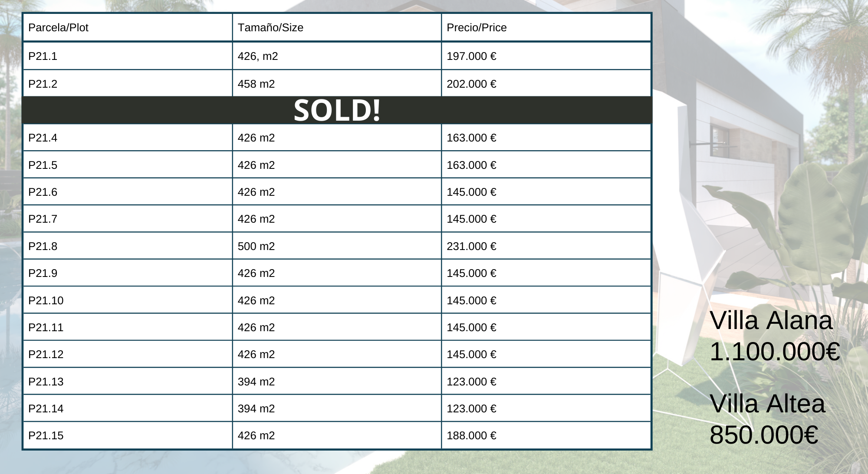Image resolution: width=868 pixels, height=474 pixels.
Task: Select the P21.15 plot cell
Action: [128, 435]
